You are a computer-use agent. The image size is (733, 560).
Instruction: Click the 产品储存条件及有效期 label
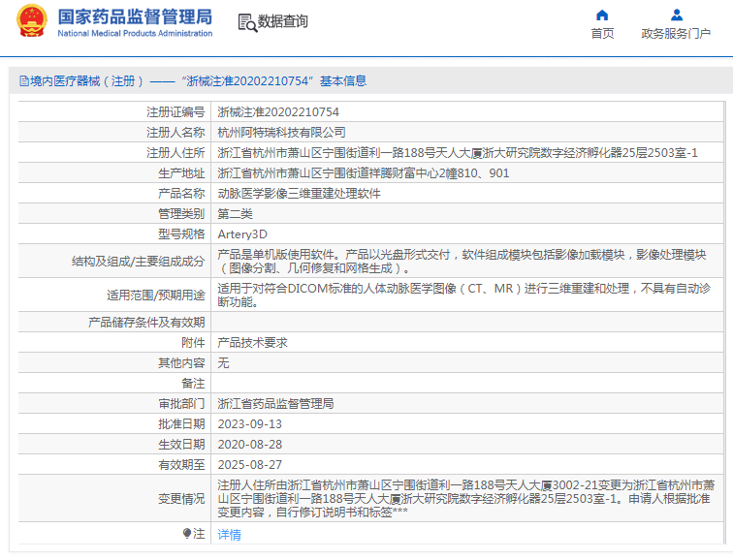coord(146,323)
